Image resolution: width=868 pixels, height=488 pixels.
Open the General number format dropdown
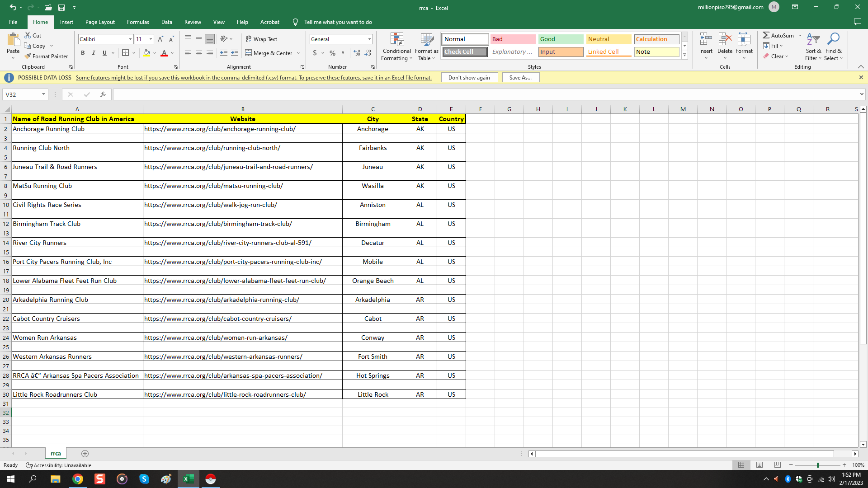[369, 39]
